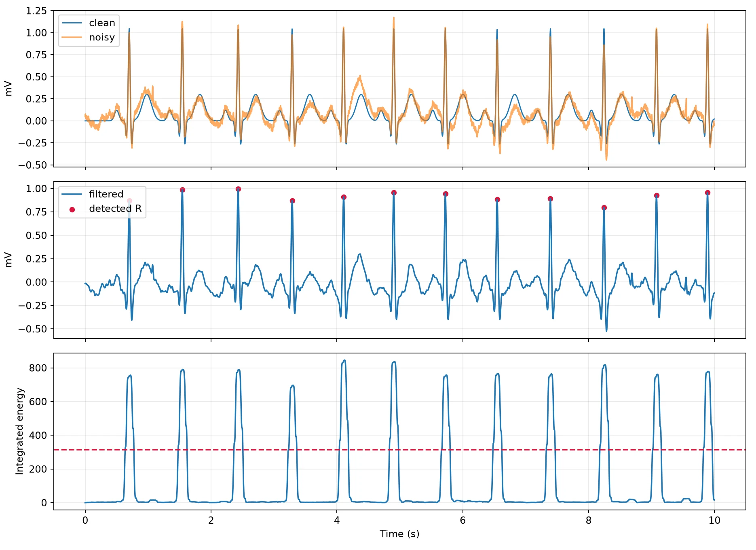Image resolution: width=756 pixels, height=550 pixels.
Task: Click the 'mV' y-axis label of the top plot
Action: click(8, 89)
